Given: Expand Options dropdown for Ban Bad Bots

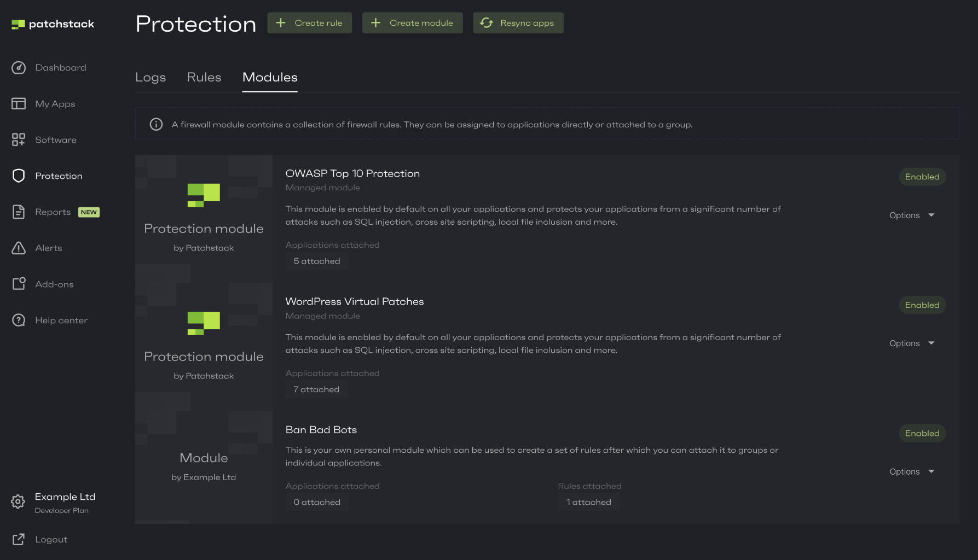Looking at the screenshot, I should 912,472.
